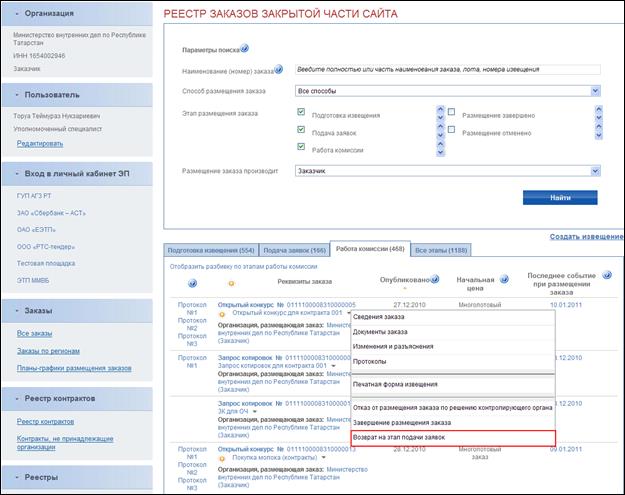Viewport: 625px width, 495px height.
Task: Collapse the Реестр контрактов sidebar header
Action: click(x=77, y=399)
